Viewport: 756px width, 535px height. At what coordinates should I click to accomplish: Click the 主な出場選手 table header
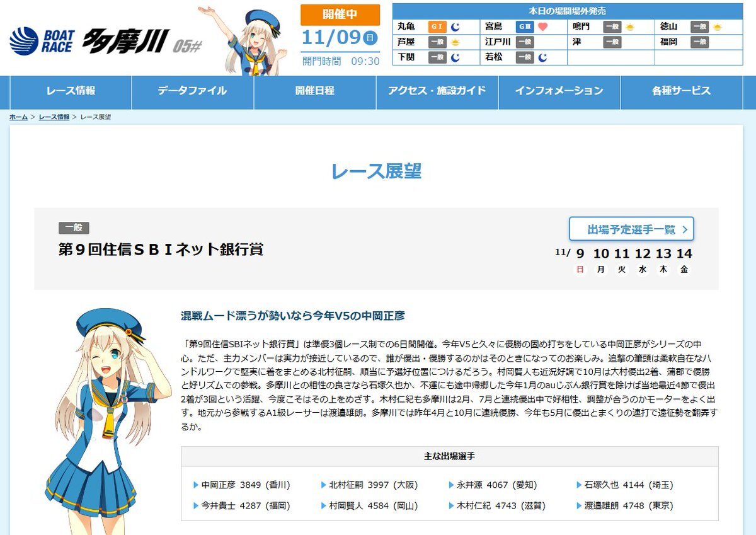click(x=449, y=456)
